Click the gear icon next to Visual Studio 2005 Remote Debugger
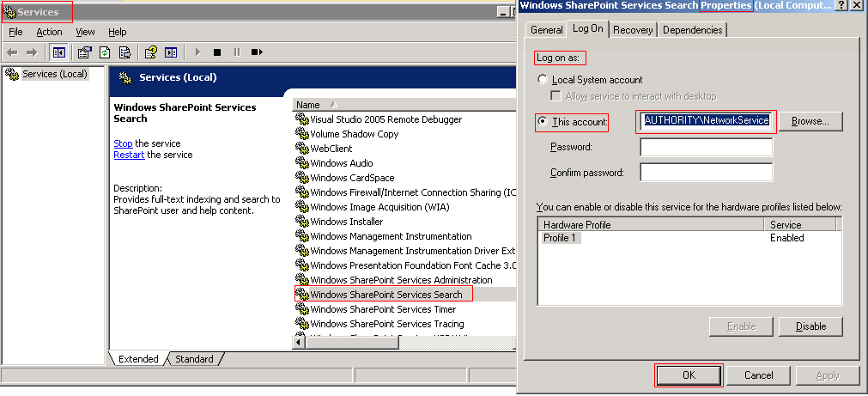Screen dimensions: 868x396 tap(301, 119)
